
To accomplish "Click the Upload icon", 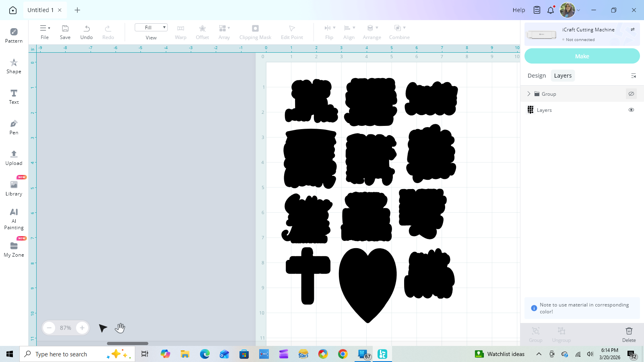I will 14,157.
